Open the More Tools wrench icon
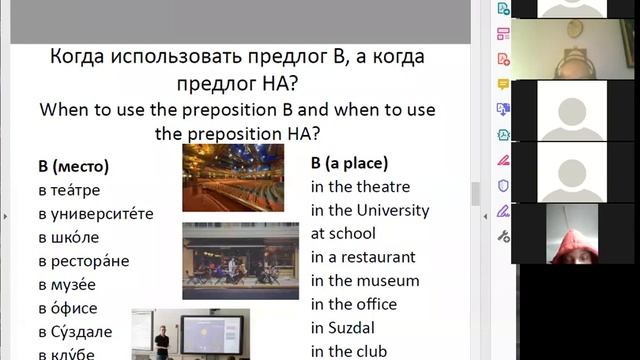 coord(503,236)
